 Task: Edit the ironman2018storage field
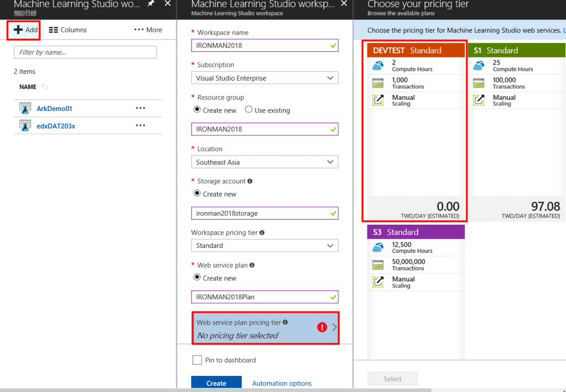(265, 213)
